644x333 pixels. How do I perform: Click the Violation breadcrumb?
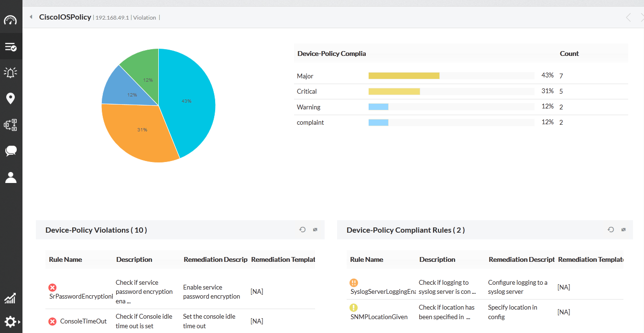coord(145,18)
